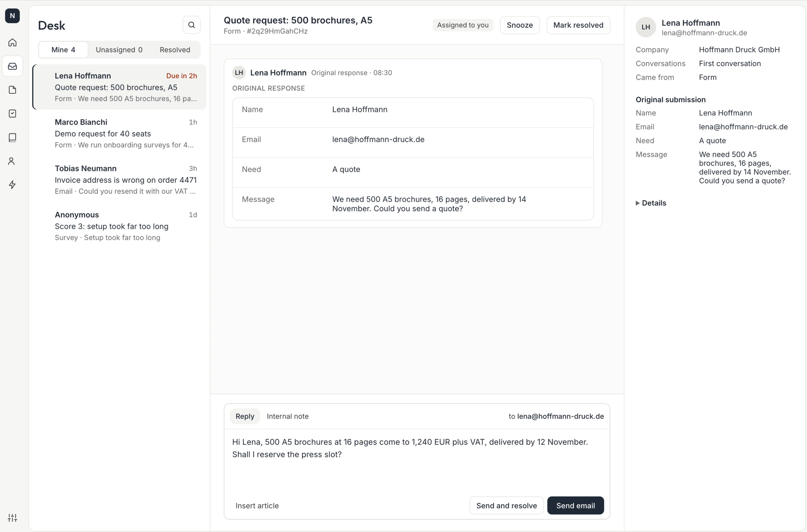Open the Home icon in sidebar
This screenshot has width=807, height=532.
tap(12, 42)
